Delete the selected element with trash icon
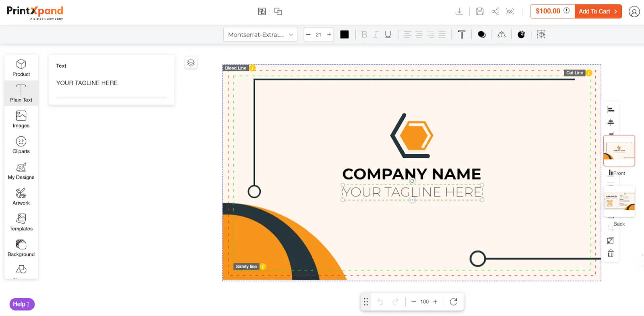Viewport: 644px width, 316px height. [x=611, y=254]
